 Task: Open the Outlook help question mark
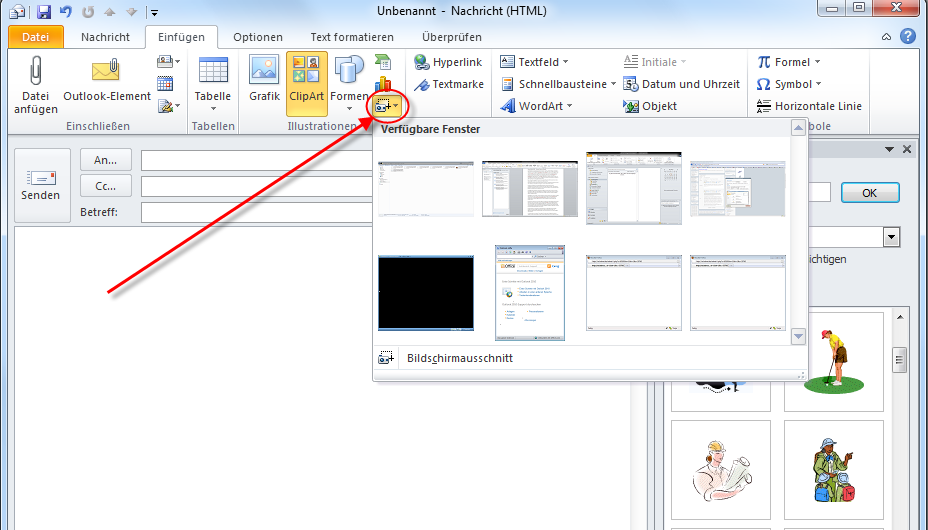click(908, 37)
